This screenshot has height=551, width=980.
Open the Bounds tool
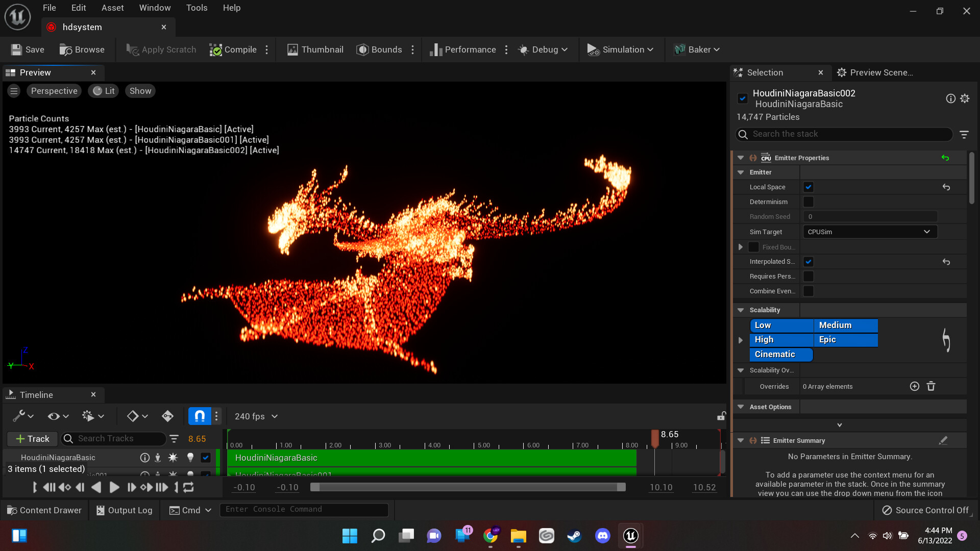(380, 49)
